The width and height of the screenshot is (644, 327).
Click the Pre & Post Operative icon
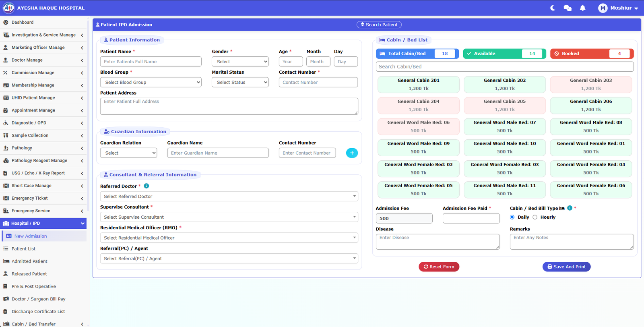(6, 286)
